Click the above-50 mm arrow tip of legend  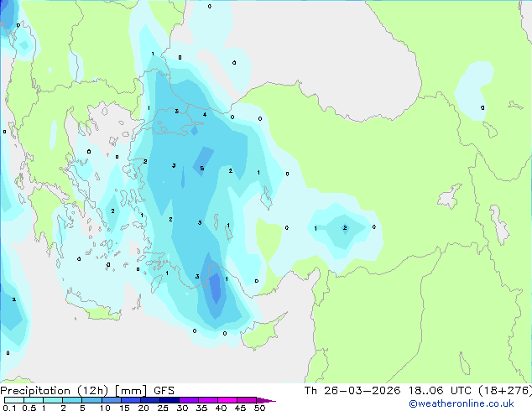click(266, 400)
